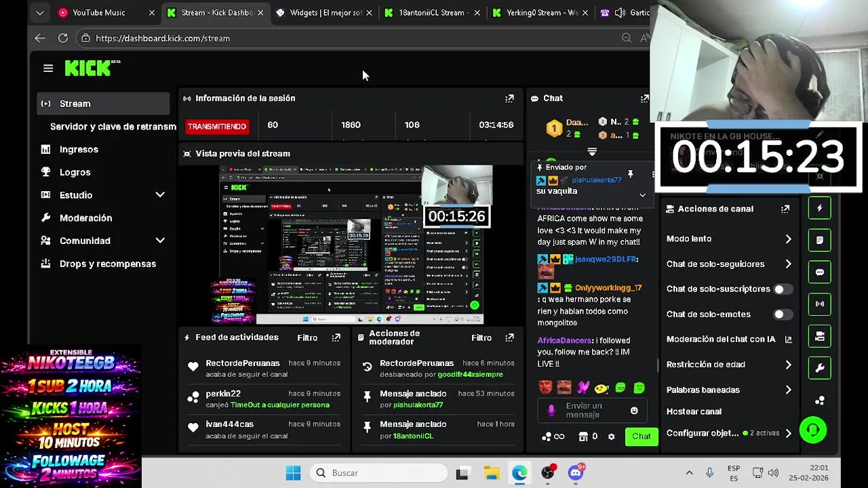Screen dimensions: 868x488
Task: Reload the browser page
Action: (63, 39)
